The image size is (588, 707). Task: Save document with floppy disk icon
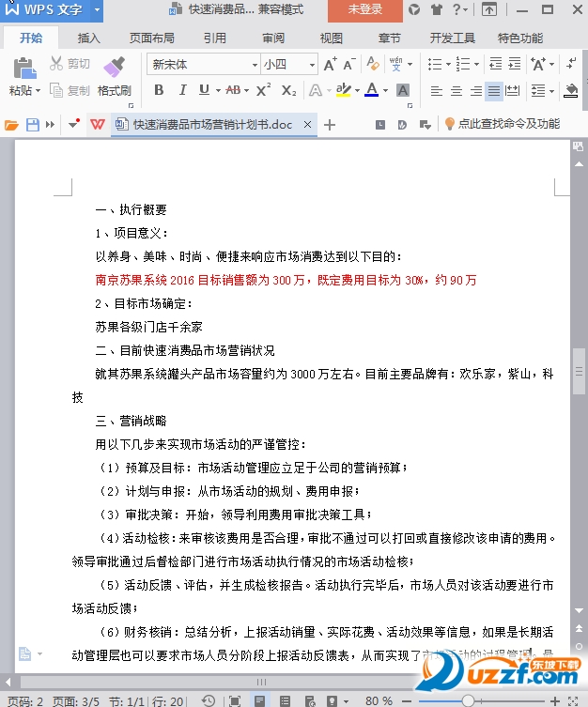[x=33, y=125]
